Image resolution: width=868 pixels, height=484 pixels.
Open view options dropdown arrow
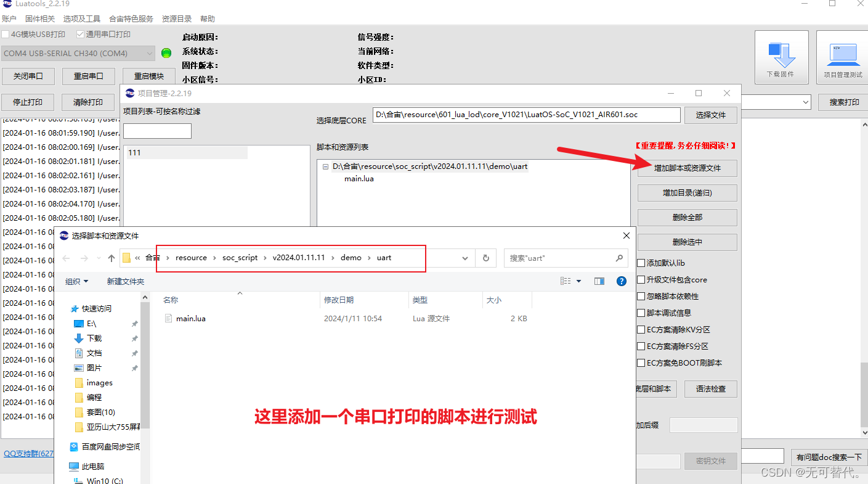[579, 281]
